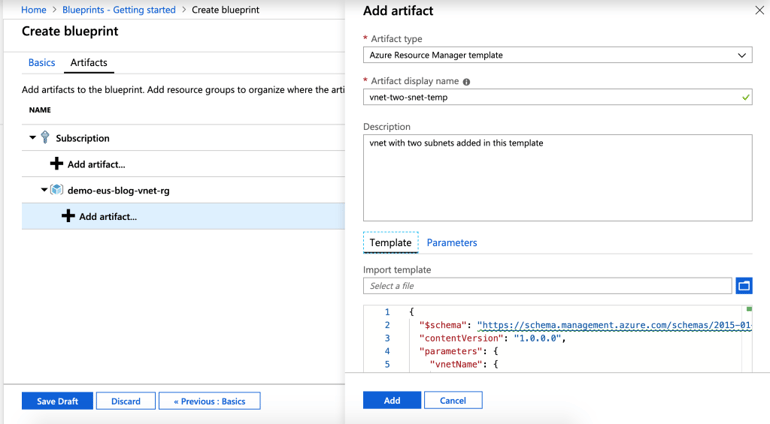The width and height of the screenshot is (770, 424).
Task: Go to Blueprints - Getting started breadcrumb
Action: 119,10
